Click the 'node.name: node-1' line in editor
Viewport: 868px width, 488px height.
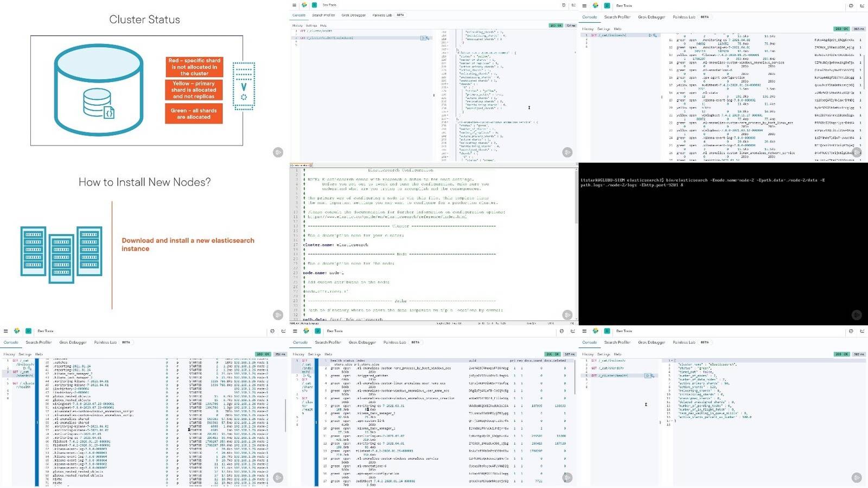click(323, 273)
